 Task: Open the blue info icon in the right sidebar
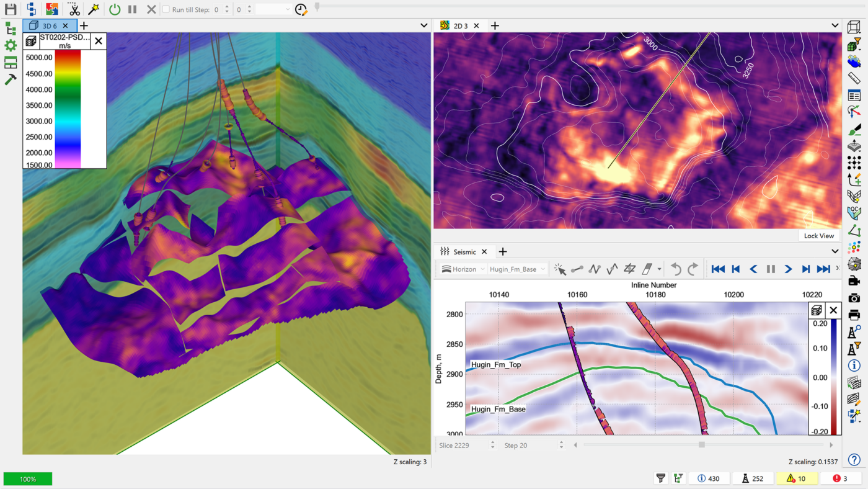coord(854,366)
